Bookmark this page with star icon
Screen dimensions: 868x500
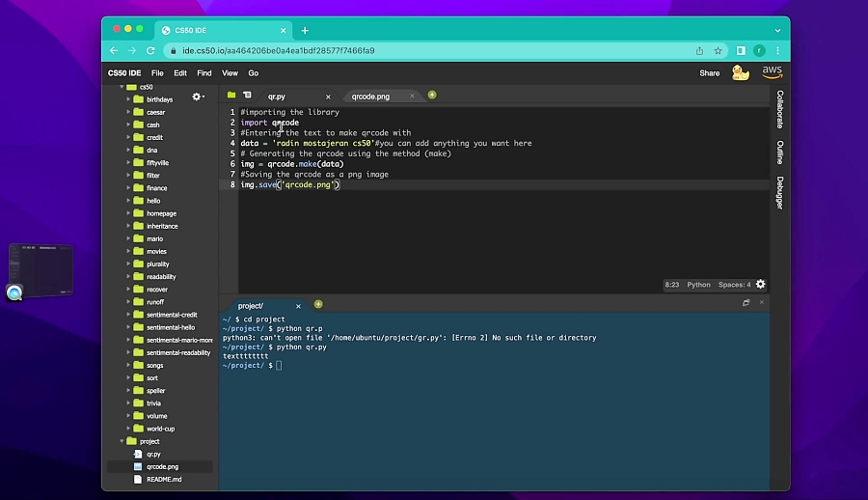pyautogui.click(x=718, y=50)
